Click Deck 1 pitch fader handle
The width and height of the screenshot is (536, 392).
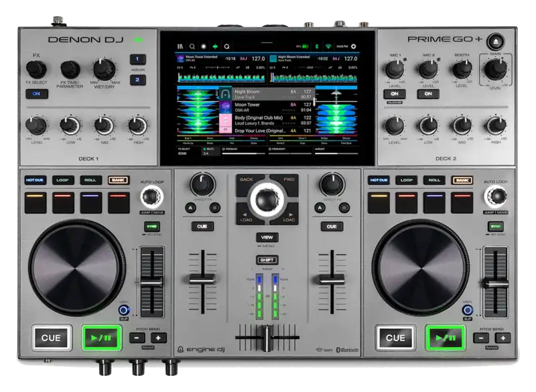point(152,283)
